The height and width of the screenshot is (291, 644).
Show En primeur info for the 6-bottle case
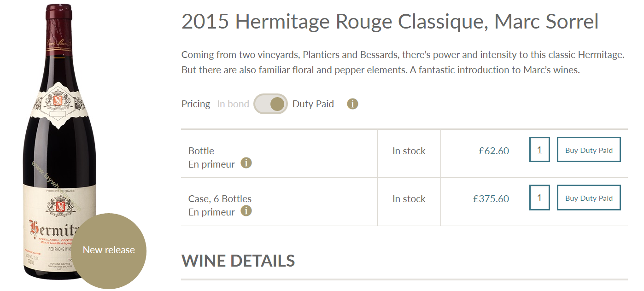[246, 211]
